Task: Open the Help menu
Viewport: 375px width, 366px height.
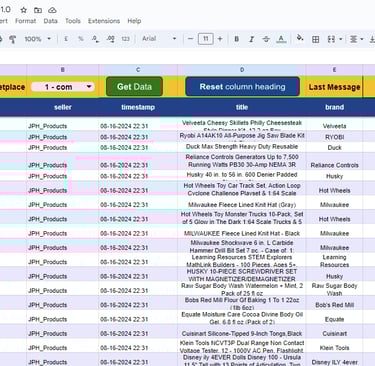Action: click(x=134, y=21)
